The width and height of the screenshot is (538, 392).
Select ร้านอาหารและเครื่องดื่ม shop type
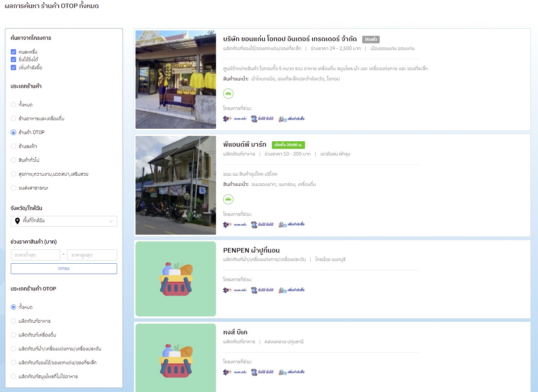[x=13, y=118]
